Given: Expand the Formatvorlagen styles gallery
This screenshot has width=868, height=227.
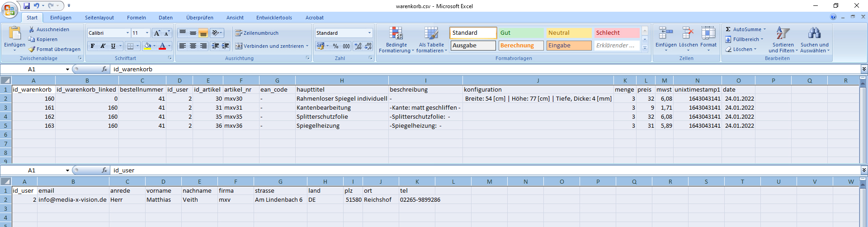Looking at the screenshot, I should click(645, 48).
